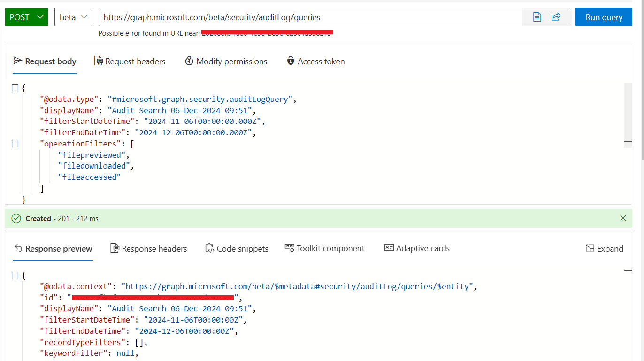The height and width of the screenshot is (361, 644).
Task: Expand the response panel
Action: click(x=605, y=249)
